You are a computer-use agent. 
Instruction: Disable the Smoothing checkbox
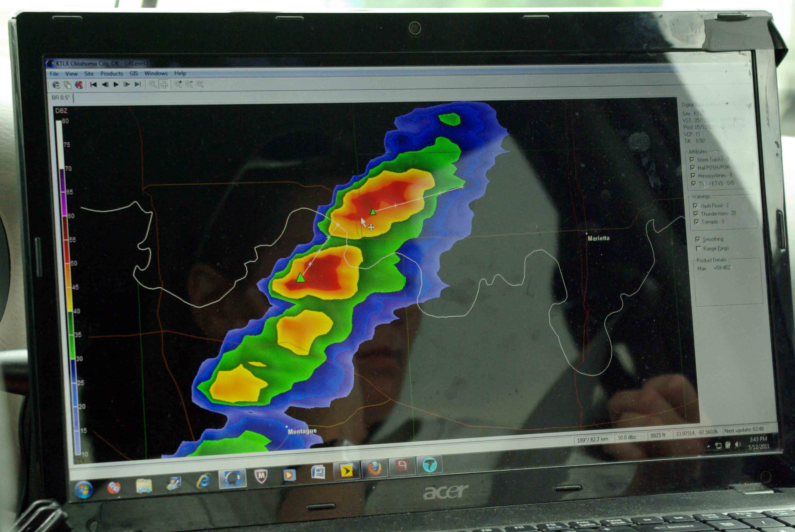coord(698,239)
